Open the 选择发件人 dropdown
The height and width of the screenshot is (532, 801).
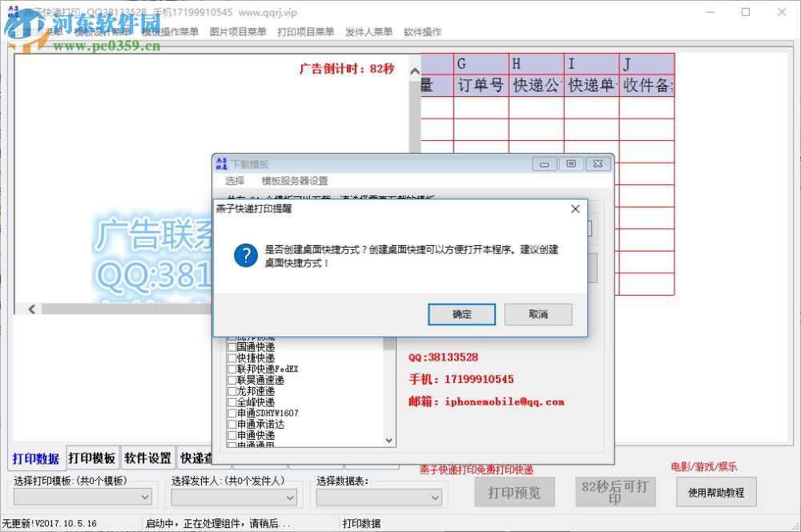(x=234, y=497)
